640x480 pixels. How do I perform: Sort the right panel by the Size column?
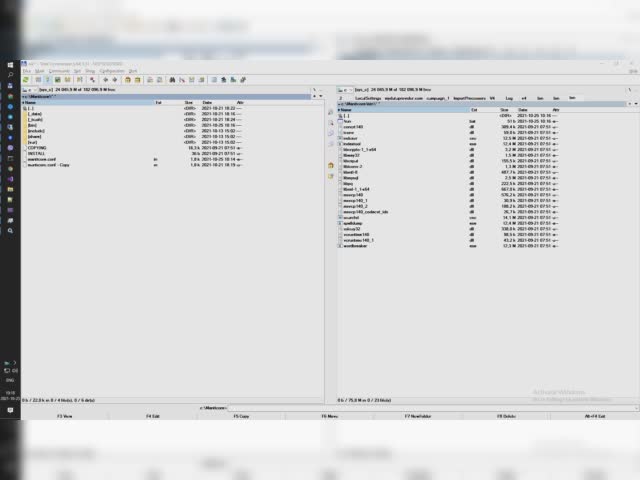tap(502, 110)
